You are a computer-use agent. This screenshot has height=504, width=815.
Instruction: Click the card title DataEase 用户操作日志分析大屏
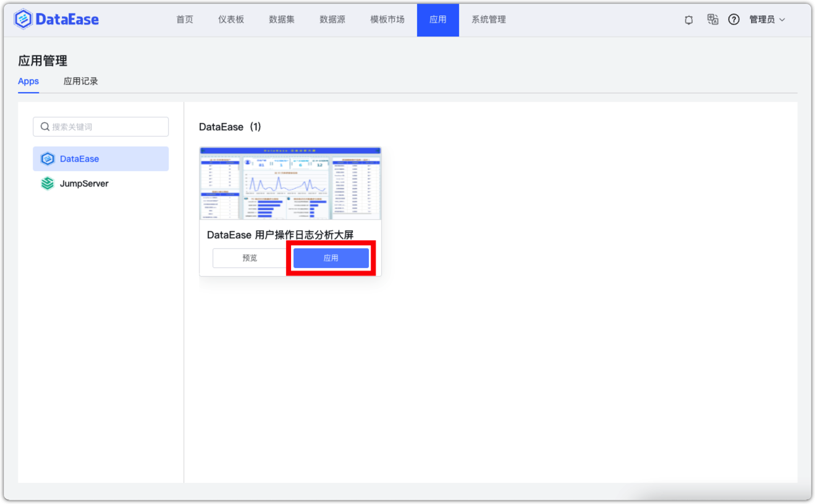280,235
